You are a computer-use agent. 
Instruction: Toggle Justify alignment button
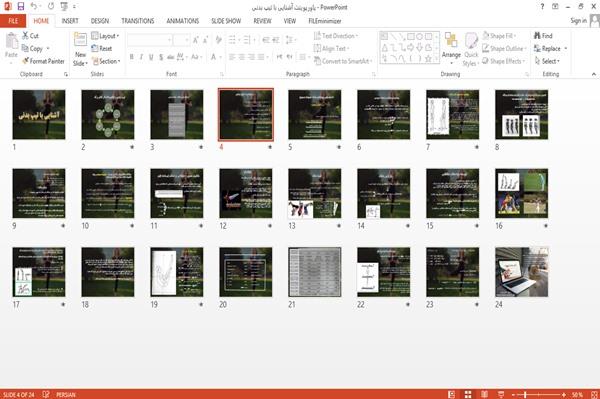(x=261, y=57)
